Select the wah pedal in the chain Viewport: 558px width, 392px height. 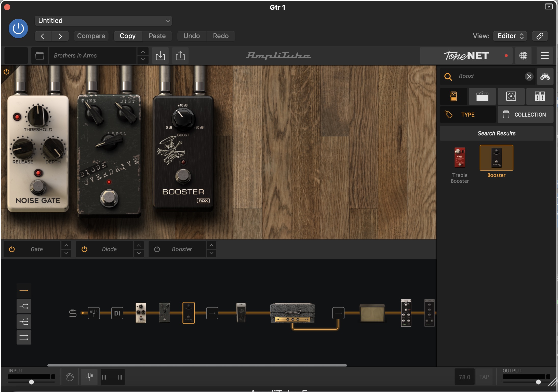pyautogui.click(x=241, y=313)
